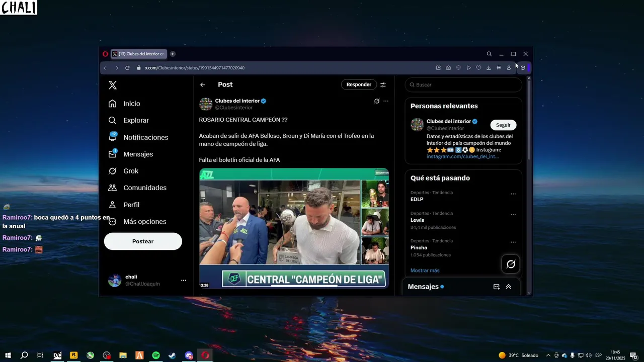Open Mensajes in the sidebar
The image size is (644, 362).
tap(131, 154)
